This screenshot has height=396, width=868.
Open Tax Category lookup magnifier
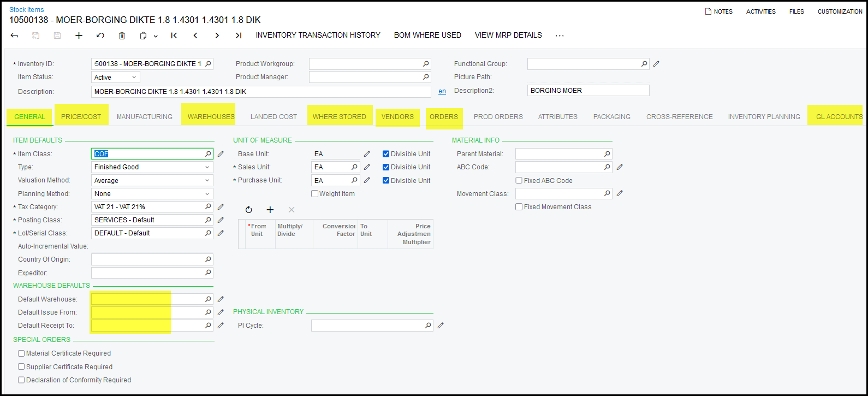click(208, 207)
